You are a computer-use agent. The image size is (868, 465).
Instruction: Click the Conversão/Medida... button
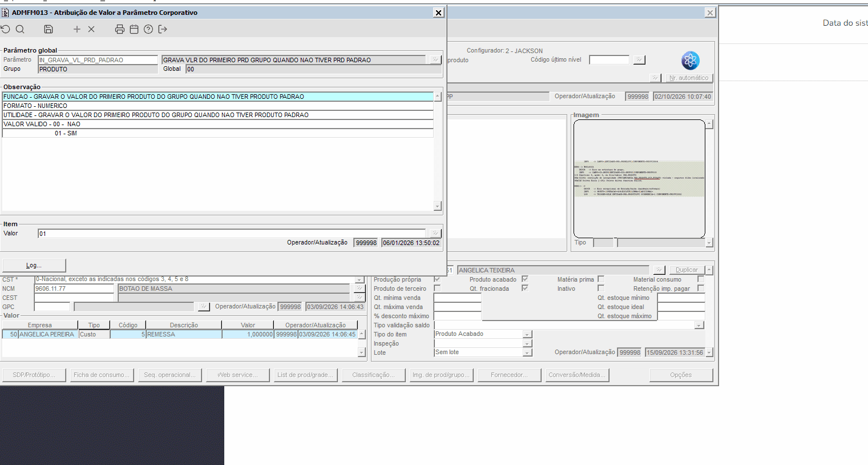pyautogui.click(x=576, y=375)
